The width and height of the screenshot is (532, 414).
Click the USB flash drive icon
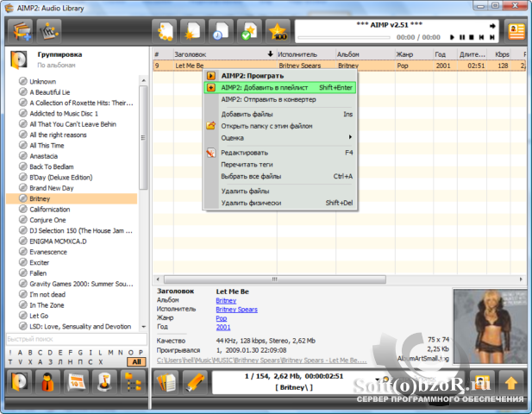pos(195,382)
